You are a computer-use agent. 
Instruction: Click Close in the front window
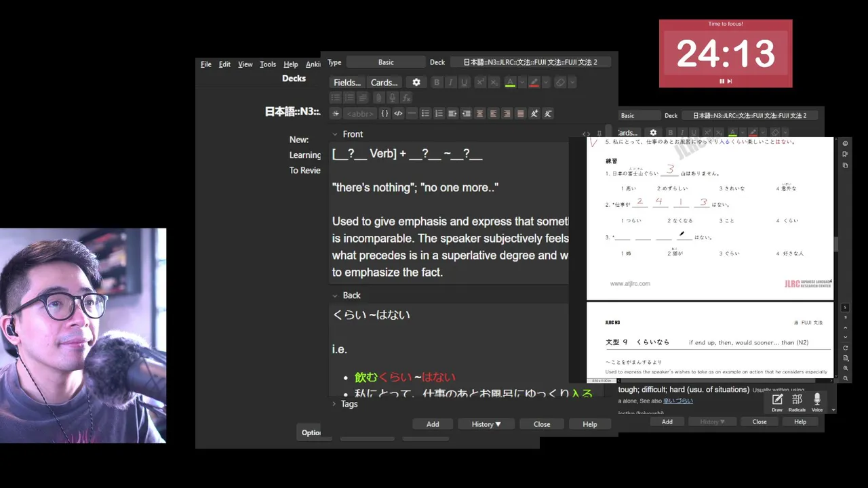pos(542,424)
